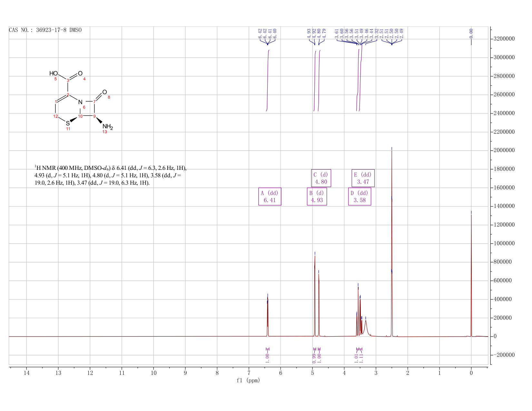Click x-axis tick label 12
532x411 pixels.
tap(90, 373)
